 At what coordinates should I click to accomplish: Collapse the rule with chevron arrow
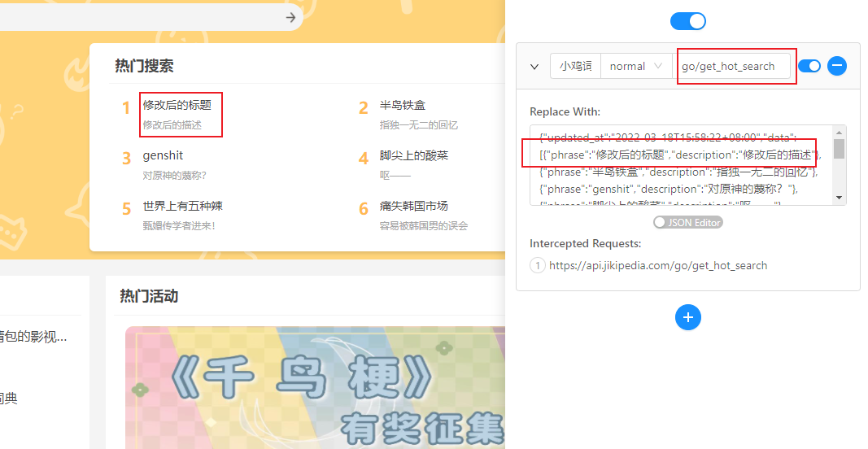pyautogui.click(x=534, y=67)
